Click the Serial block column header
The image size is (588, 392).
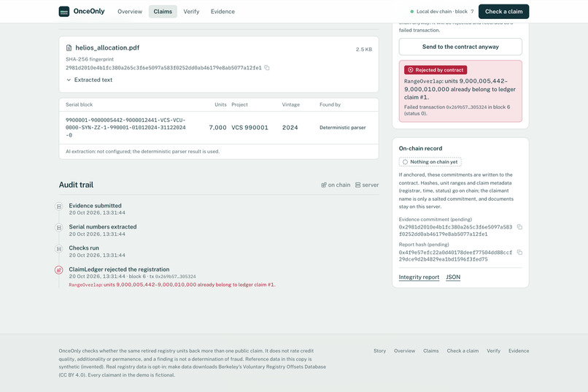click(x=79, y=104)
